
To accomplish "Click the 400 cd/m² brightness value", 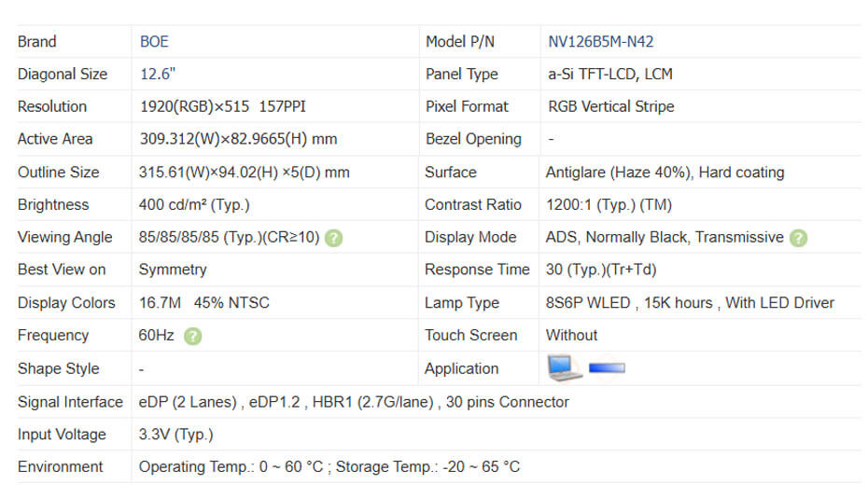I will [194, 205].
